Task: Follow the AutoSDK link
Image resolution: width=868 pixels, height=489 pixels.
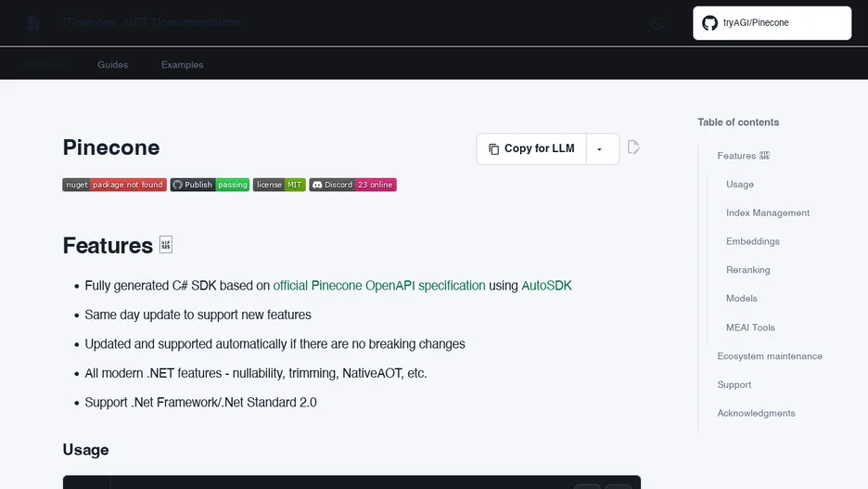Action: pyautogui.click(x=546, y=286)
